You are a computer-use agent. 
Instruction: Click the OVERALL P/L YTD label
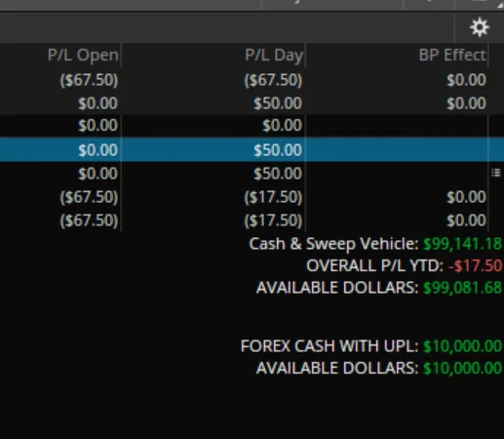click(374, 265)
